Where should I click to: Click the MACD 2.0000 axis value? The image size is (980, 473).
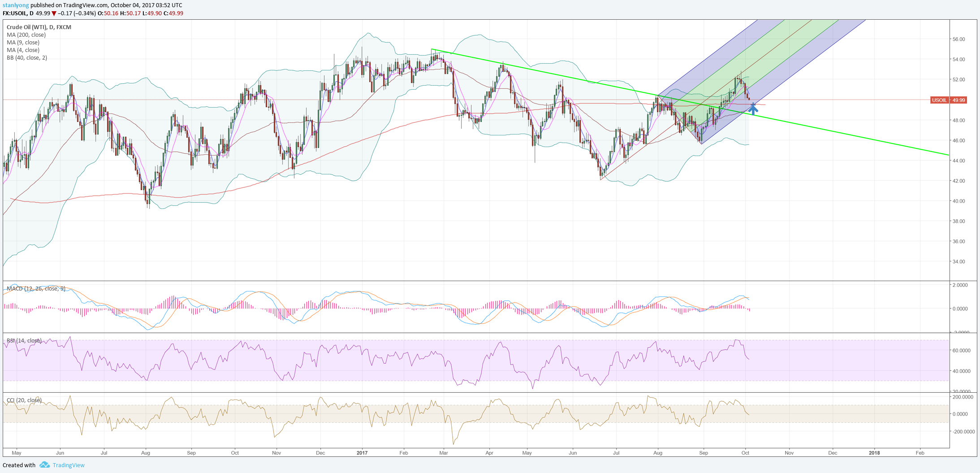pos(960,285)
